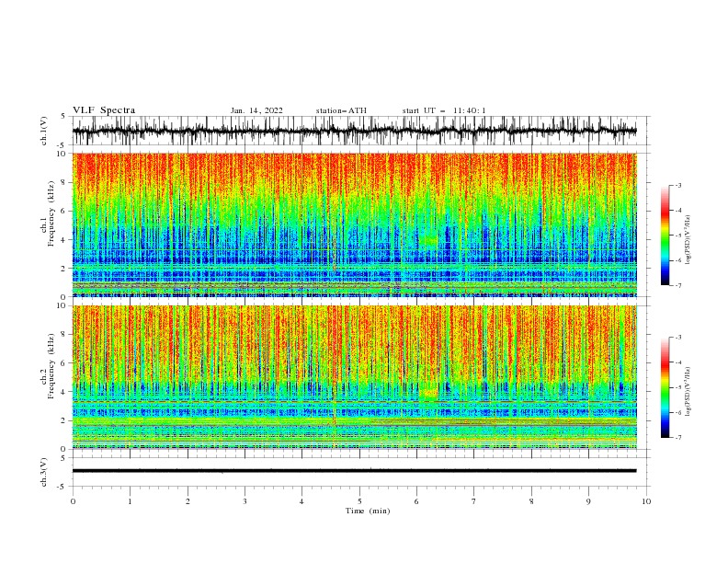Click the ch.2 Frequency (kHz) axis label
The image size is (728, 563).
[48, 365]
